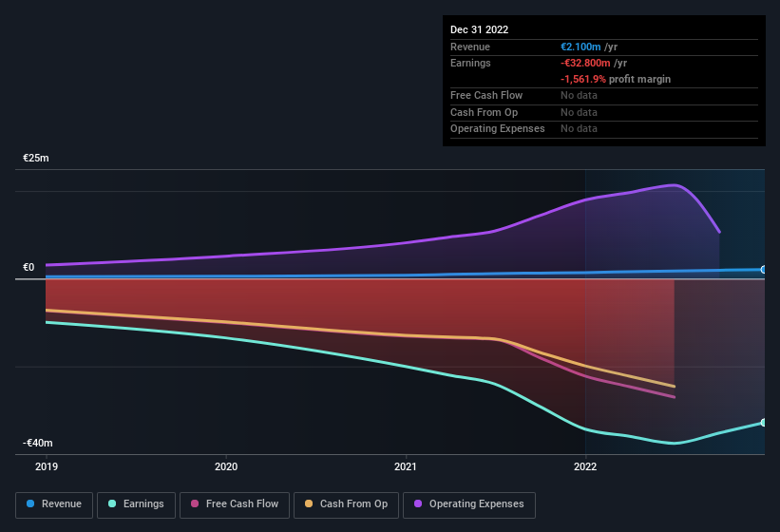Viewport: 780px width, 532px height.
Task: Toggle the Earnings legend series
Action: pyautogui.click(x=136, y=504)
